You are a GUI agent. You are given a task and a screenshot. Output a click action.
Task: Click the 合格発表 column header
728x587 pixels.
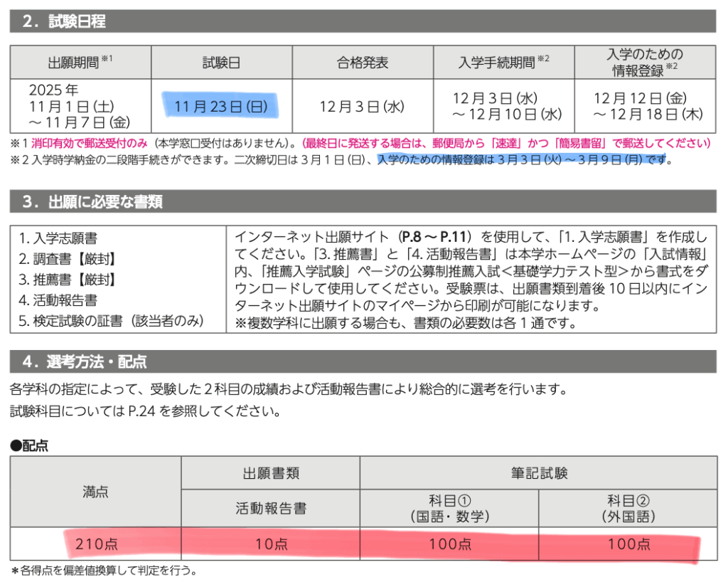point(362,63)
